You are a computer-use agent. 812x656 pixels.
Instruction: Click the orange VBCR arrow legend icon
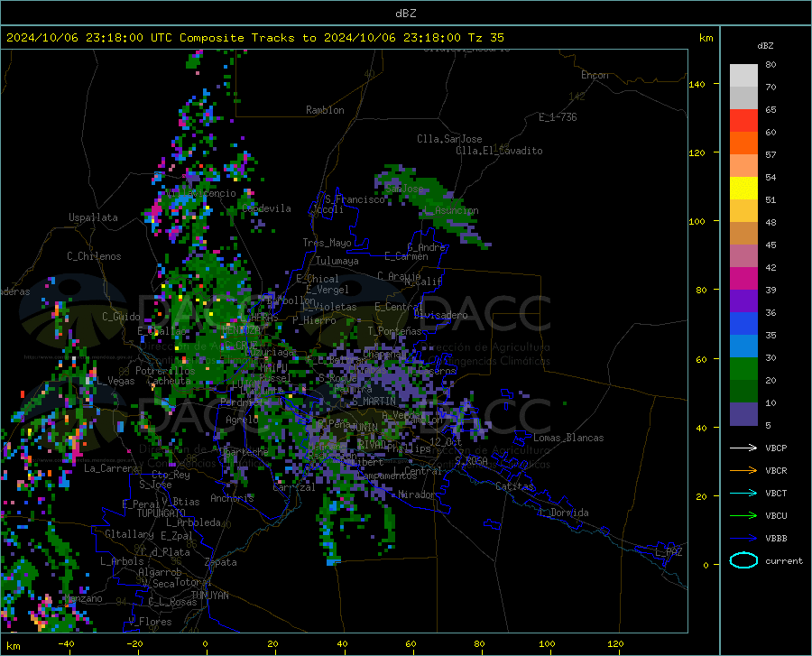pos(743,470)
